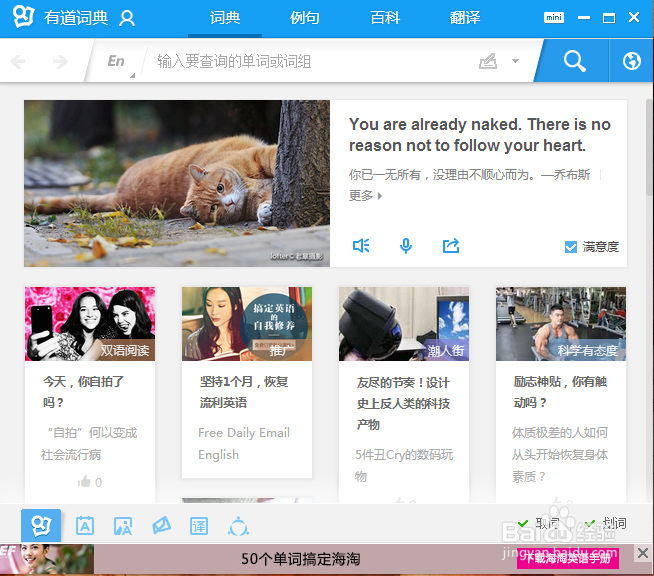Toggle the 满意度 checkbox
This screenshot has height=576, width=654.
571,247
